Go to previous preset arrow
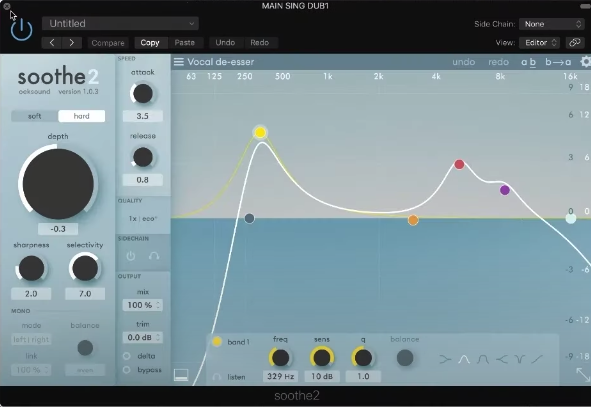 click(x=52, y=43)
